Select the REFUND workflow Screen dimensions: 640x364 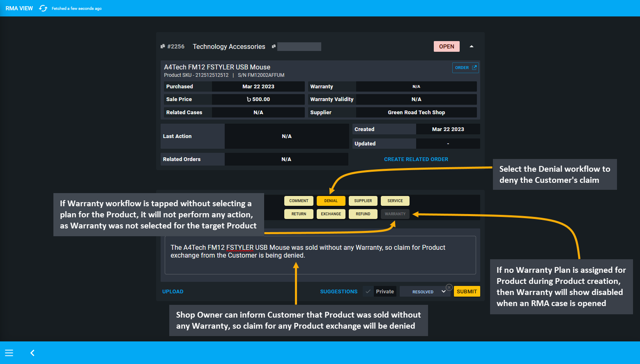coord(363,214)
